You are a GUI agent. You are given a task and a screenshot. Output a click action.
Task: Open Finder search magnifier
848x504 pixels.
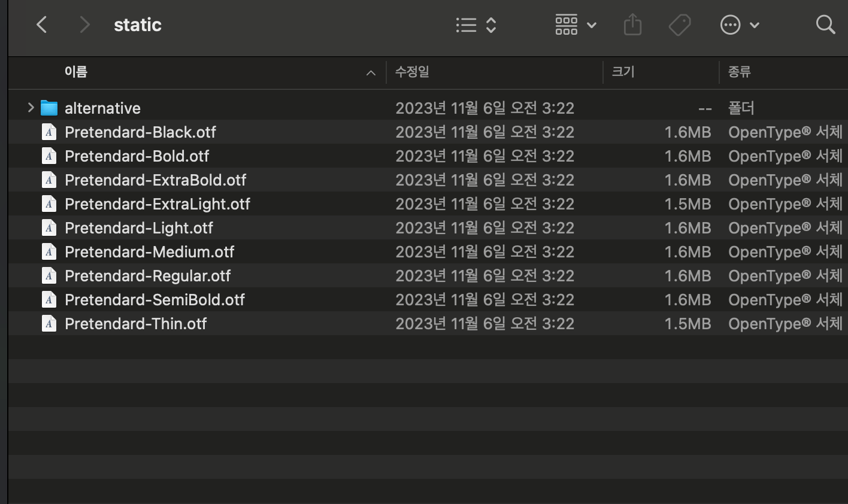pos(825,25)
